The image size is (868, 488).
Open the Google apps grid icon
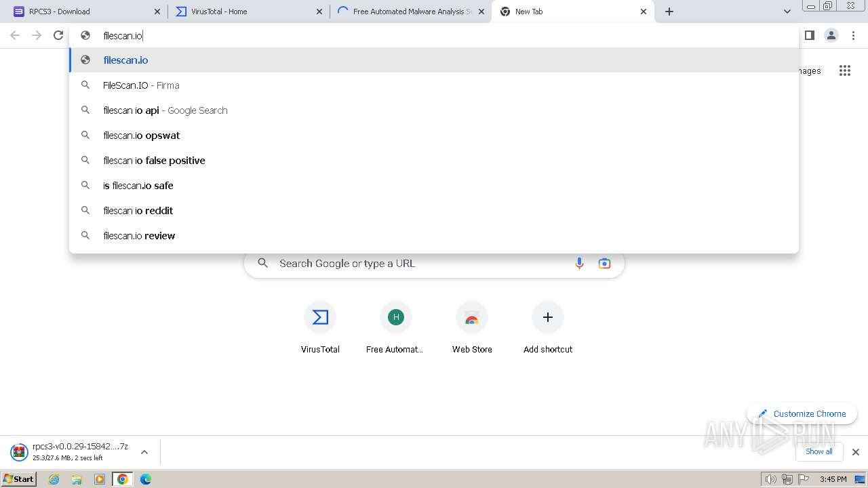pos(844,70)
